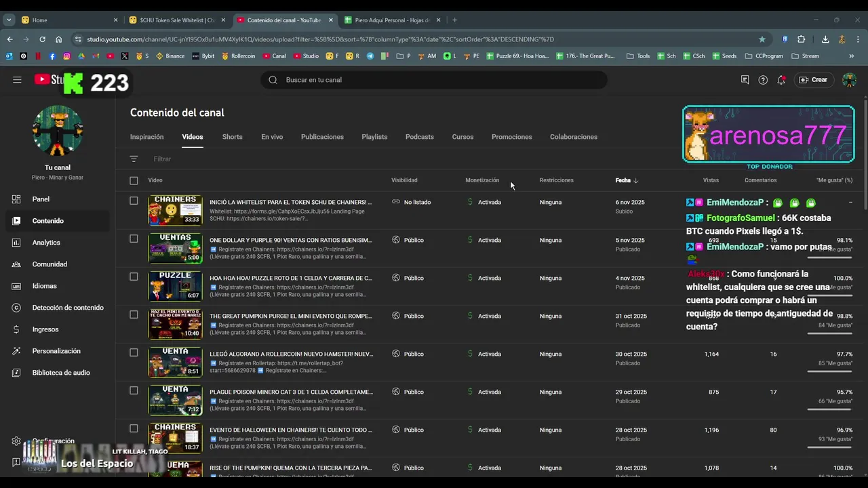Reload the page with browser refresh button

[x=42, y=39]
